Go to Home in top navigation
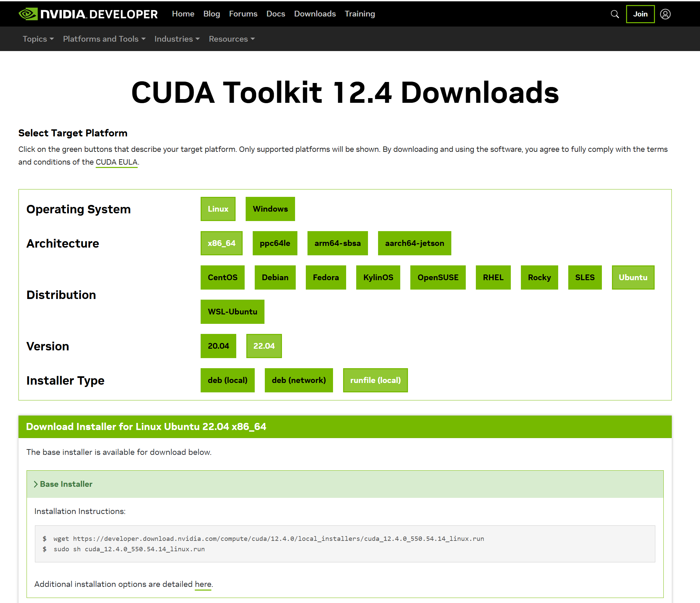 point(183,14)
